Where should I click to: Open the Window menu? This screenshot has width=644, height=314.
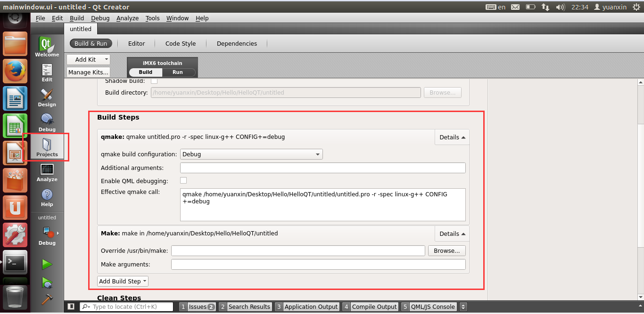click(177, 18)
